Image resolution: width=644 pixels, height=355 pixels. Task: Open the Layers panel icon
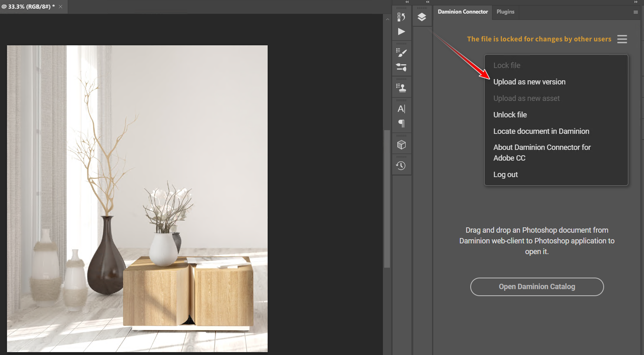click(x=422, y=17)
